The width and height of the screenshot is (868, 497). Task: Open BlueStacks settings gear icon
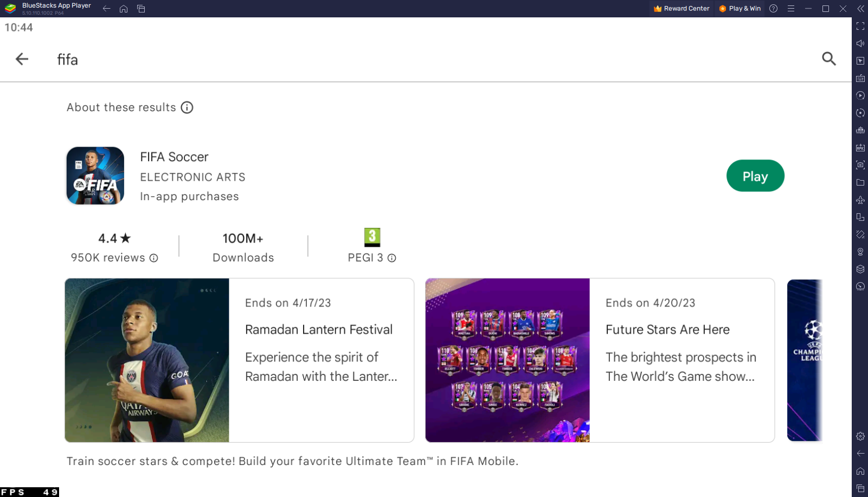tap(860, 436)
